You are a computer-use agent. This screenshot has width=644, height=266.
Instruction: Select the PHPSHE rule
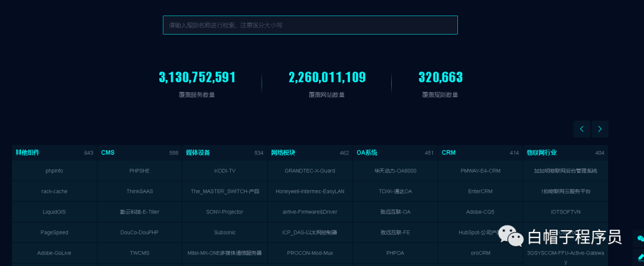point(140,171)
